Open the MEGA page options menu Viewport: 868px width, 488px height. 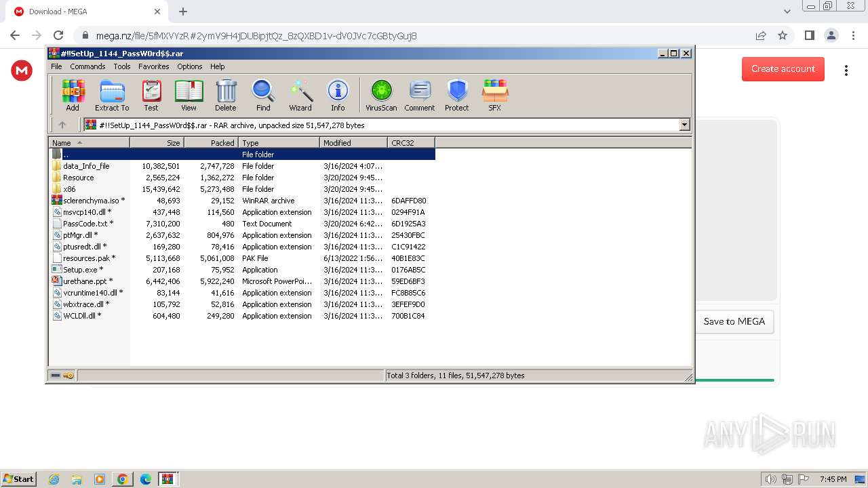846,70
